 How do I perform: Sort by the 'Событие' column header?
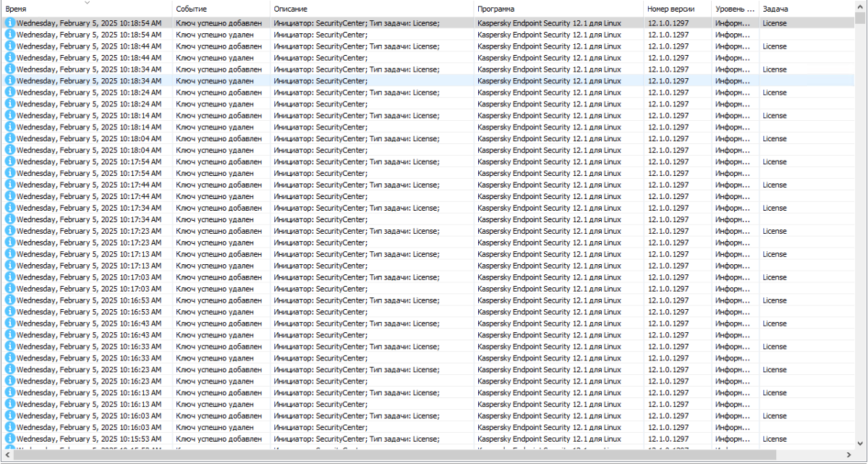(221, 9)
